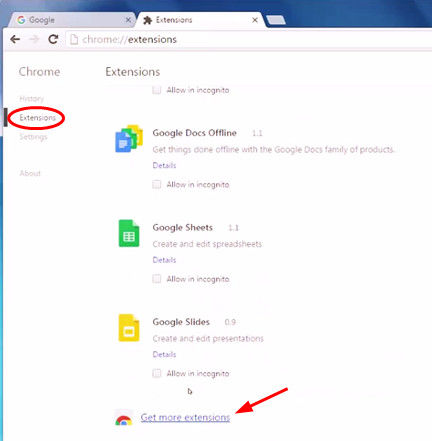This screenshot has width=432, height=441.
Task: Click the page icon in address bar
Action: [x=74, y=40]
